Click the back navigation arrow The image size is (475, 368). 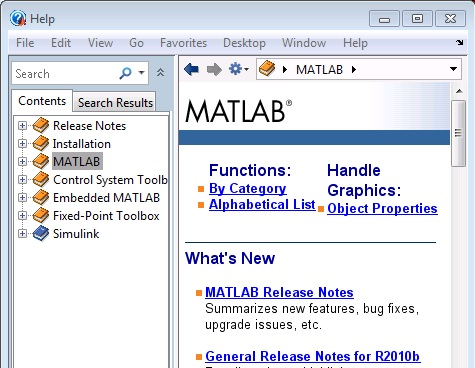(191, 69)
